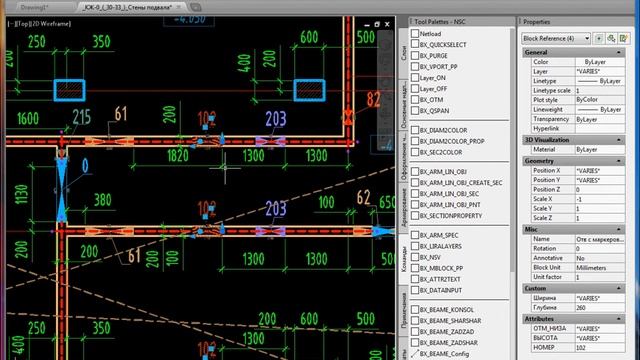Image resolution: width=640 pixels, height=360 pixels.
Task: Run the BX_ARM_SPEC tool
Action: [x=435, y=236]
